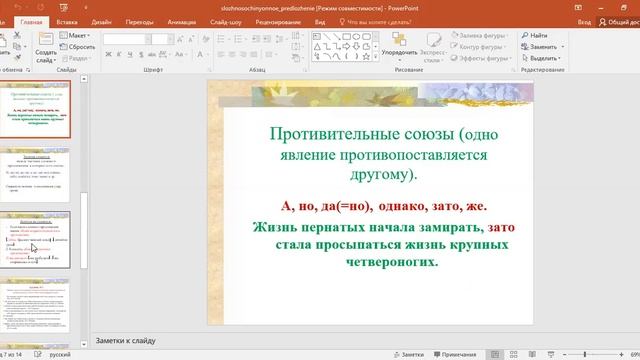Open the Вид ribbon tab
Screen dimensions: 640x360
click(x=320, y=22)
